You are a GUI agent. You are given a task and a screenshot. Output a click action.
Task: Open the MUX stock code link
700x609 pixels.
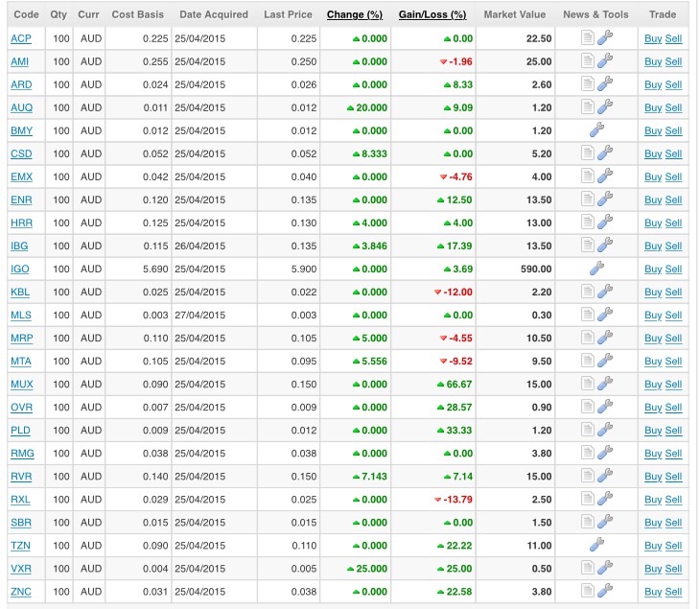pos(22,385)
